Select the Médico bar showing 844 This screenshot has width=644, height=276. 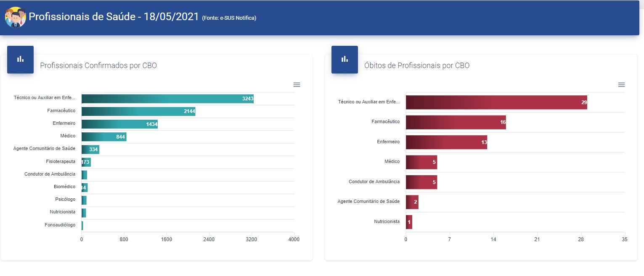pos(103,137)
